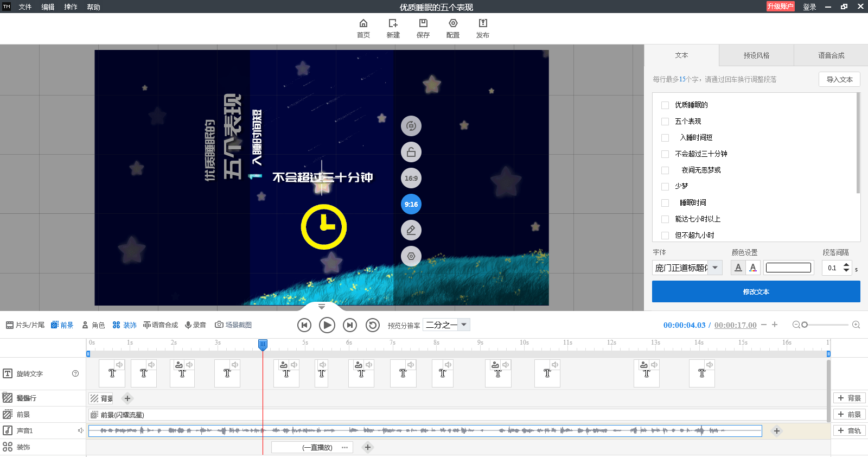Image resolution: width=868 pixels, height=457 pixels.
Task: Click the Save (保存) icon
Action: pyautogui.click(x=423, y=23)
